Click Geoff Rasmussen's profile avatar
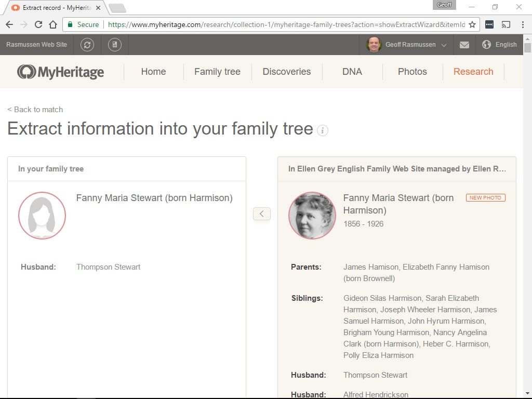Image resolution: width=532 pixels, height=399 pixels. pyautogui.click(x=374, y=45)
